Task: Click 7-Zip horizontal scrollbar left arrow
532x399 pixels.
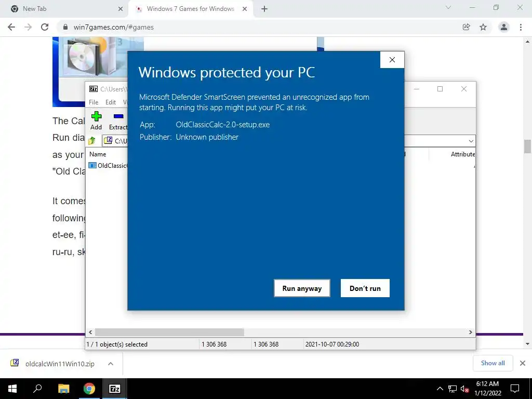Action: coord(90,332)
